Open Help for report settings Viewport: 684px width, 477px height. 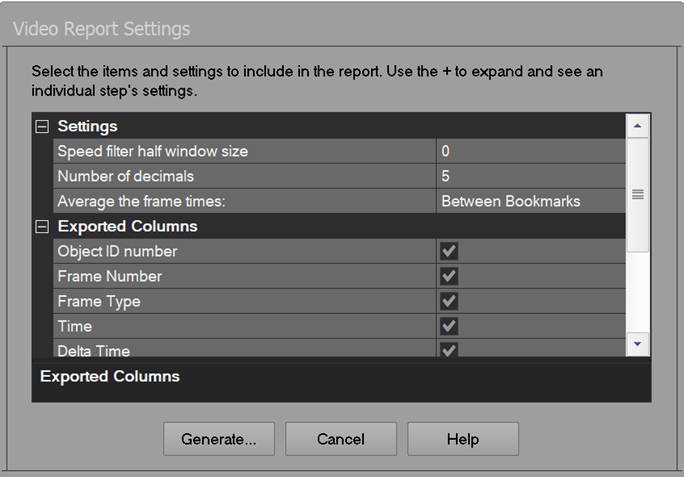tap(462, 439)
